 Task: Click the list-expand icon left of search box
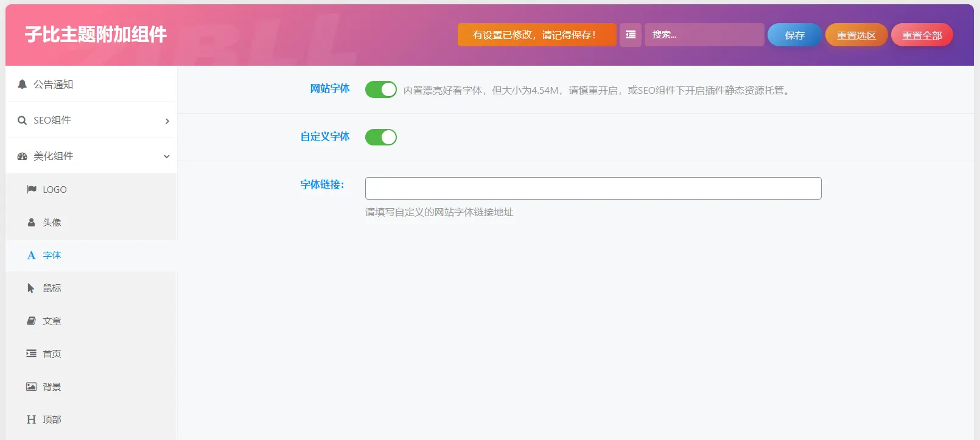[x=631, y=35]
